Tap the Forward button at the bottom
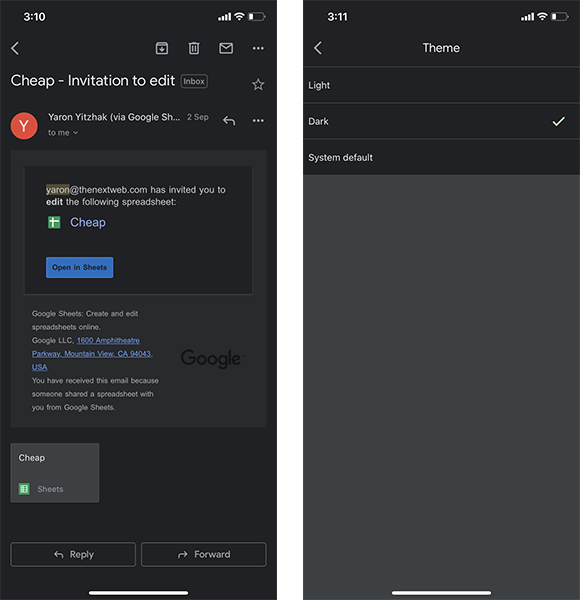The height and width of the screenshot is (600, 580). (204, 554)
